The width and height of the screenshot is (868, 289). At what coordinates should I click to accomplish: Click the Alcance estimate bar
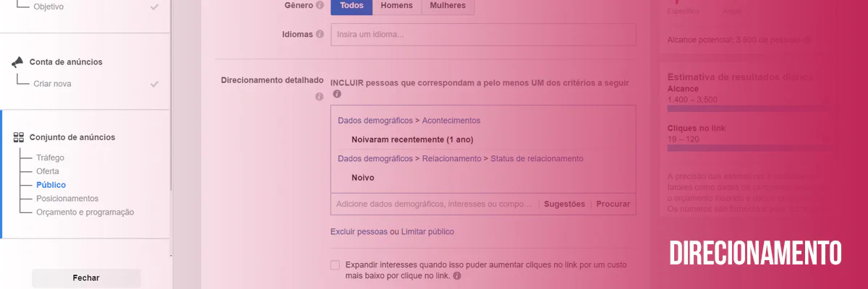point(750,108)
